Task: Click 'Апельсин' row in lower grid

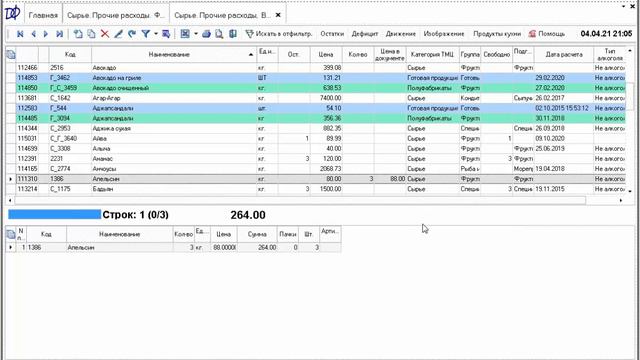Action: (178, 247)
